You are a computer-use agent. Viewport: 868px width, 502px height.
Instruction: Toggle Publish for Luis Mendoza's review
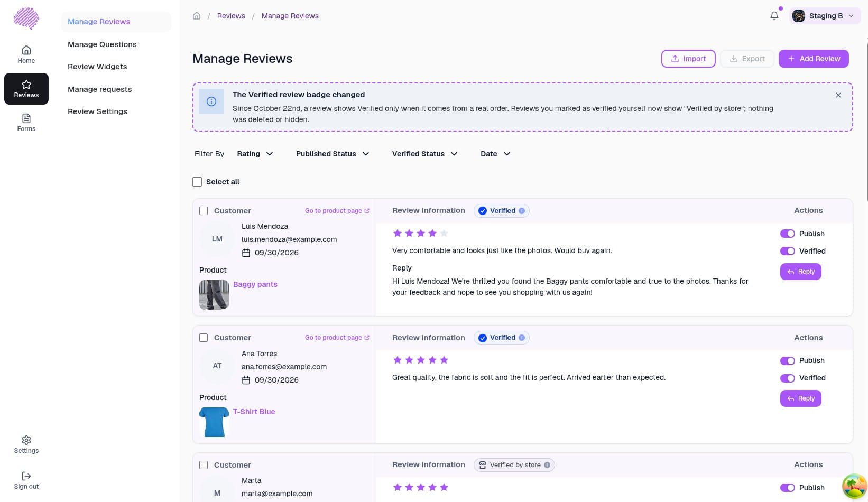pyautogui.click(x=788, y=234)
